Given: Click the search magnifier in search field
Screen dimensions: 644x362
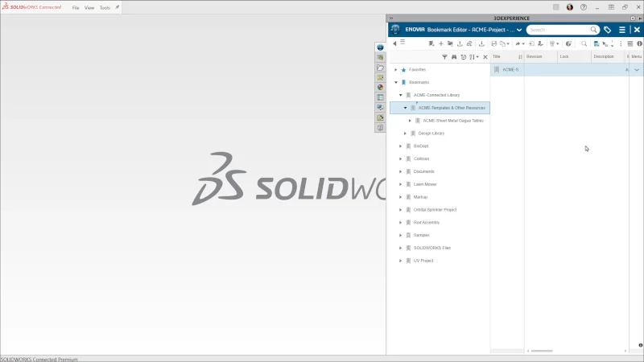Looking at the screenshot, I should tap(593, 30).
